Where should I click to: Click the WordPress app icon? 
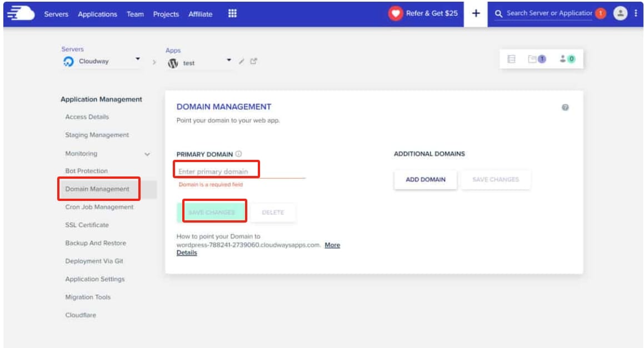[x=173, y=63]
